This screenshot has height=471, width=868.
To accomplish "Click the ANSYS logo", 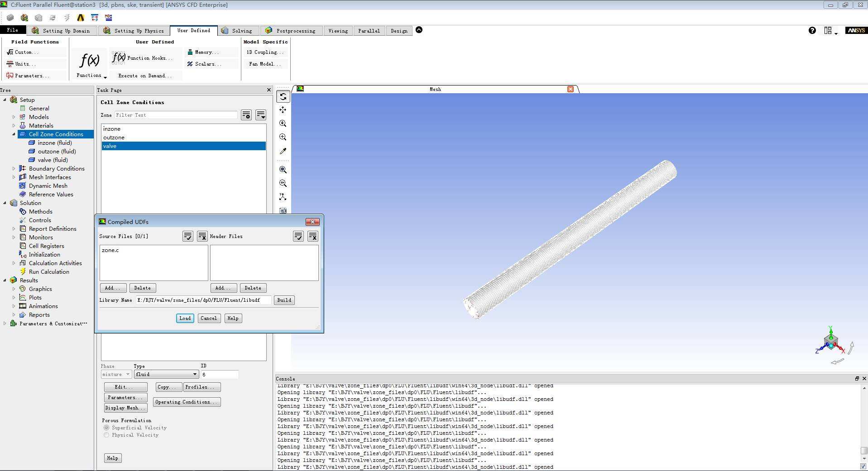I will coord(856,30).
